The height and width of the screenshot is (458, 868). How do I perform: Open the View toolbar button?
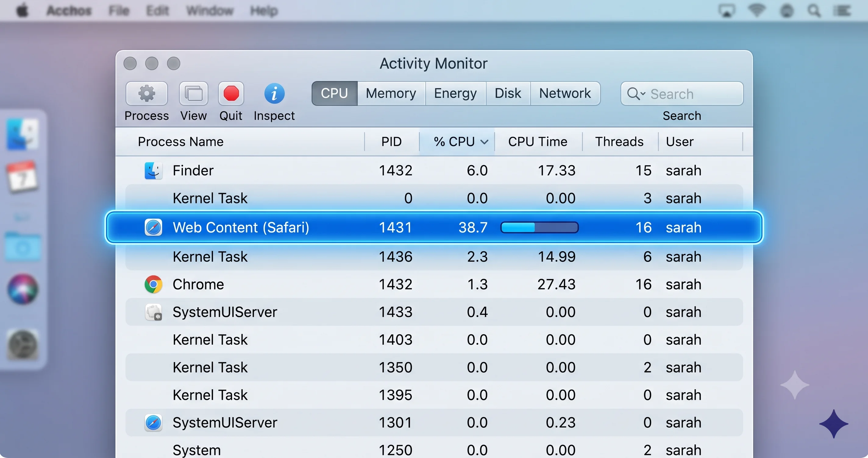tap(194, 93)
